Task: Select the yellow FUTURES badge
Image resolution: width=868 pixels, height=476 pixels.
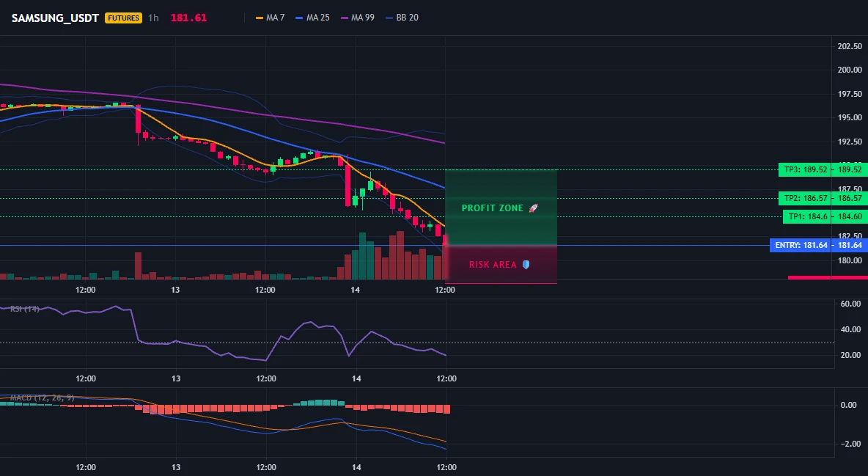Action: (123, 18)
